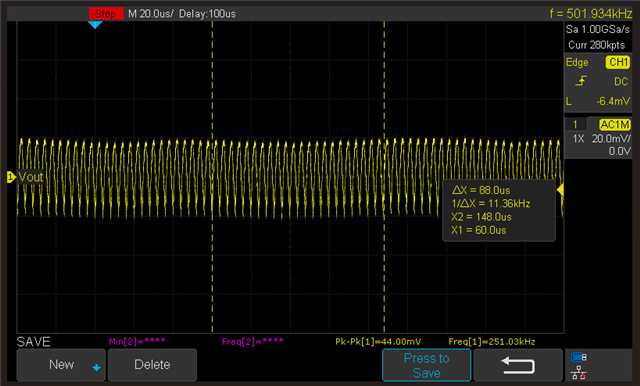
Task: Toggle the AC1M coupling badge
Action: click(x=614, y=124)
